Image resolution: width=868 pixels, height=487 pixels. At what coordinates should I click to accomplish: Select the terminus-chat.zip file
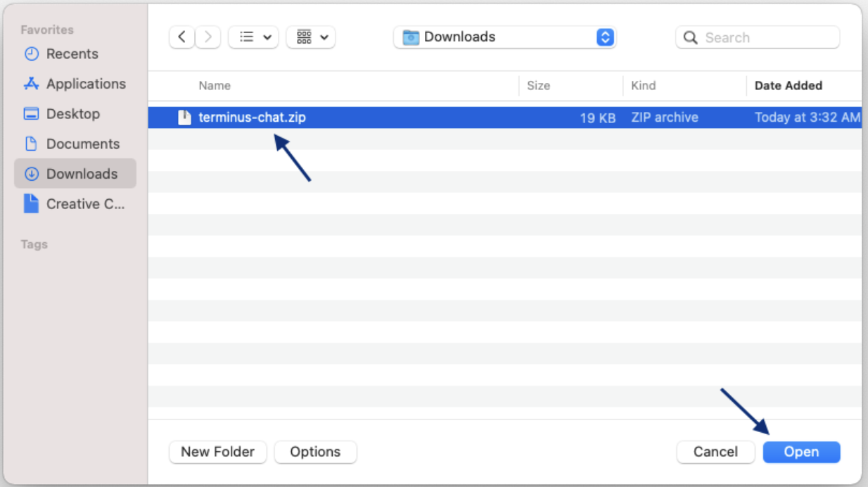505,118
